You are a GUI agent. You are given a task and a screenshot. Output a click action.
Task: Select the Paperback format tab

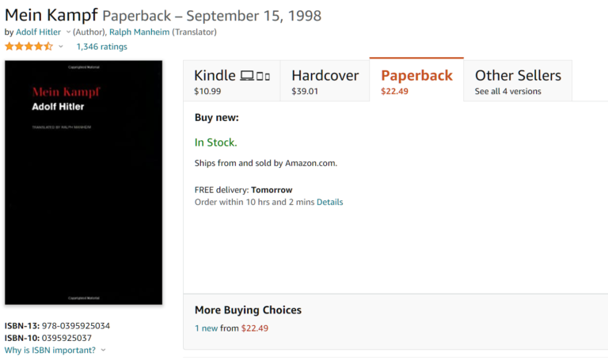(x=416, y=80)
